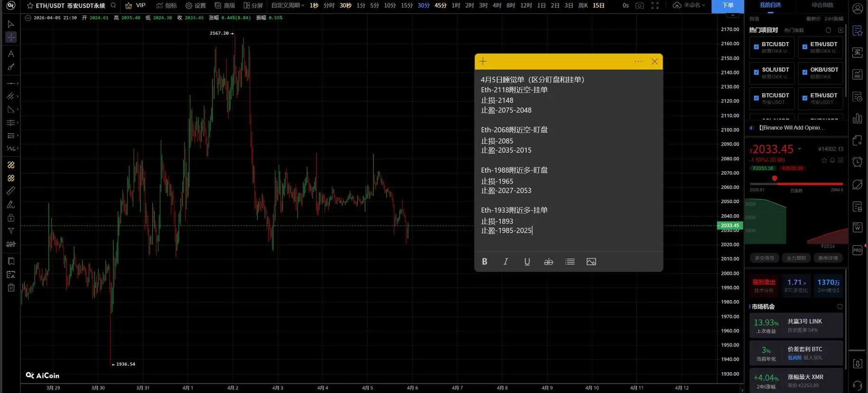Viewport: 868px width, 393px height.
Task: Open the 高级 advanced menu
Action: 225,6
